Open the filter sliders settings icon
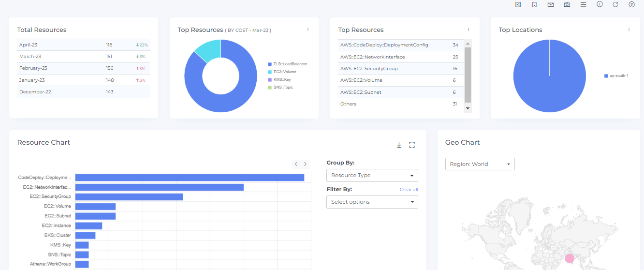The height and width of the screenshot is (270, 644). [583, 4]
